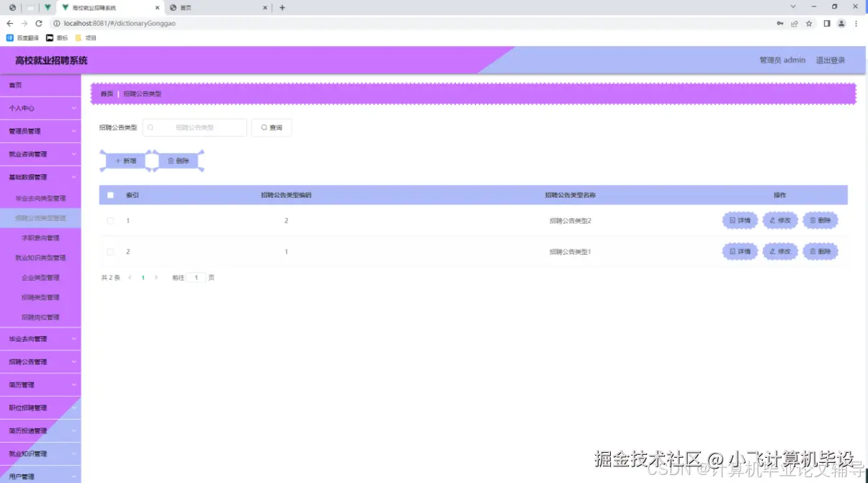Click the 管理员 admin label
Screen dimensions: 868x483
[782, 60]
